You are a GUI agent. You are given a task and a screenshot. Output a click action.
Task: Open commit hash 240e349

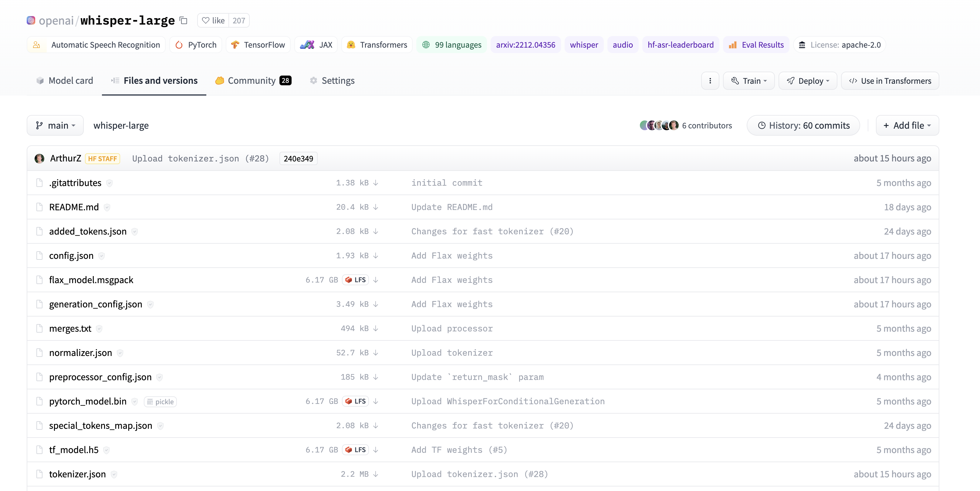pyautogui.click(x=298, y=158)
